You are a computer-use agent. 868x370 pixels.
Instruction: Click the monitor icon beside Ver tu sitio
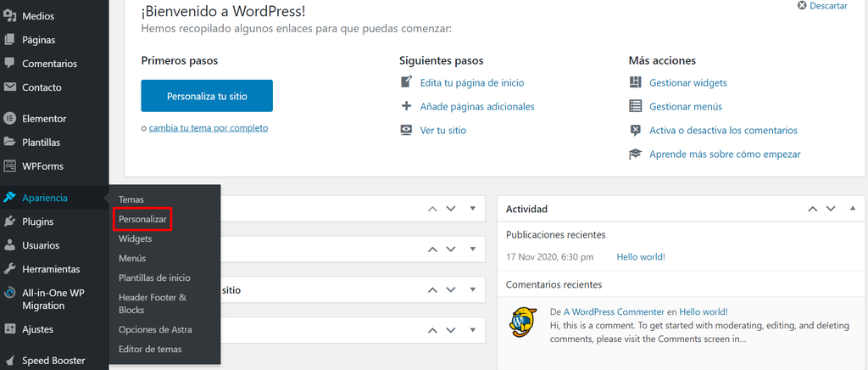point(406,130)
